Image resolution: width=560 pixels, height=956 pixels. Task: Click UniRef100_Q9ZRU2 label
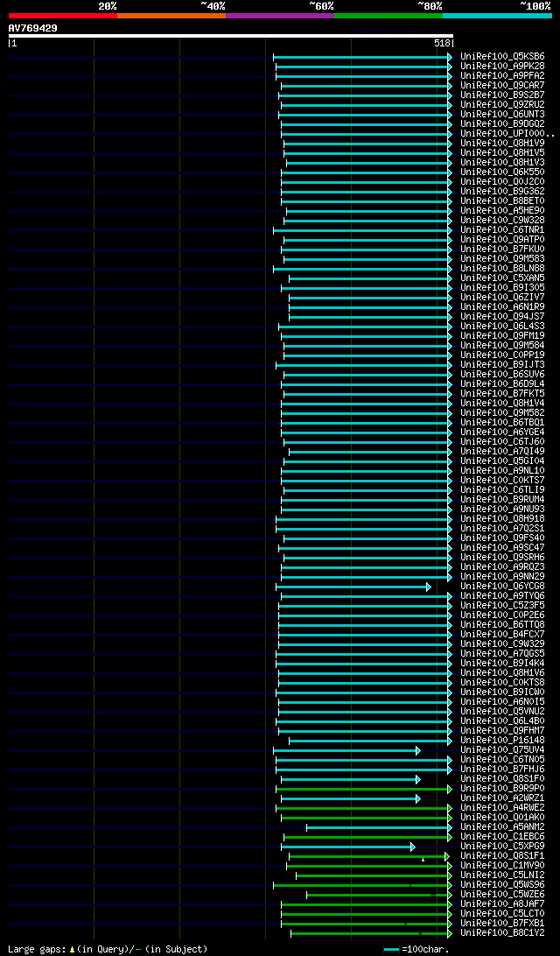coord(503,105)
